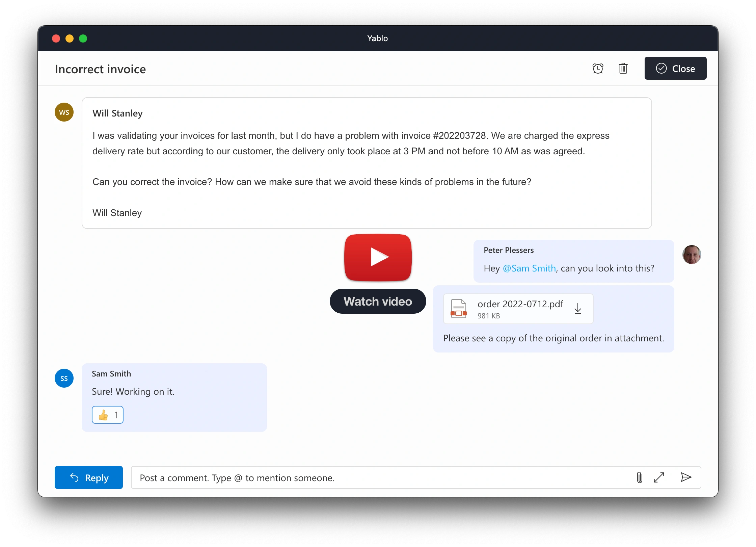
Task: Set a reminder with the clock icon
Action: 598,68
